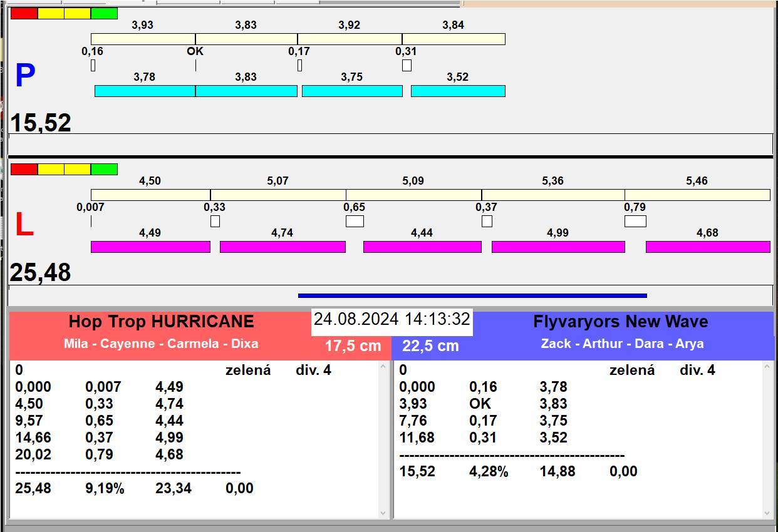Click the cyan 3,52 run time bar
Screen dimensions: 778x532
pyautogui.click(x=458, y=91)
